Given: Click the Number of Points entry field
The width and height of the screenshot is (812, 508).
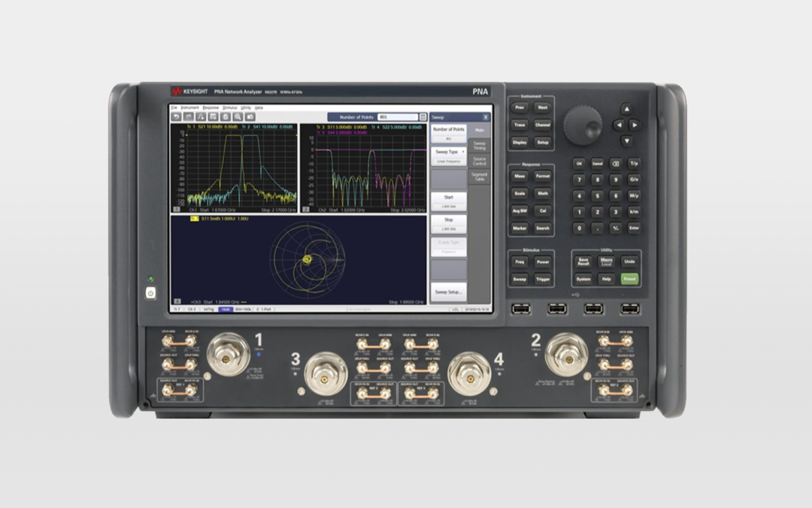Looking at the screenshot, I should [398, 117].
